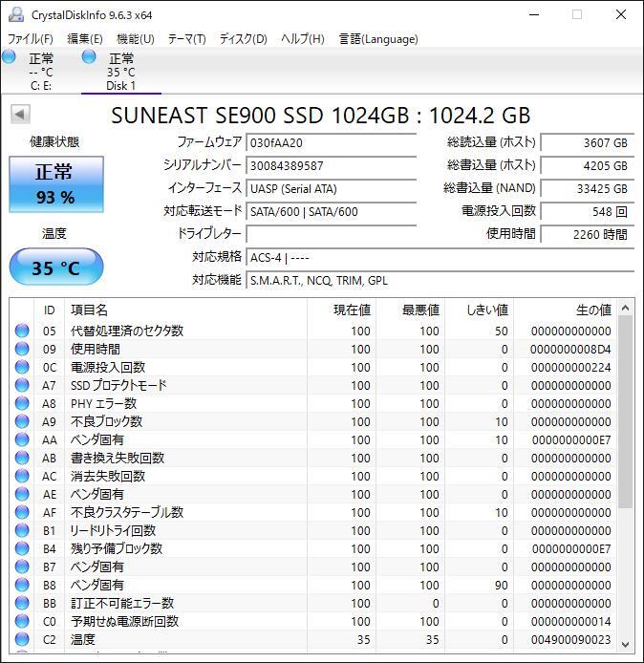Click the serial number field 30084389587
Image resolution: width=644 pixels, height=663 pixels.
pos(332,166)
